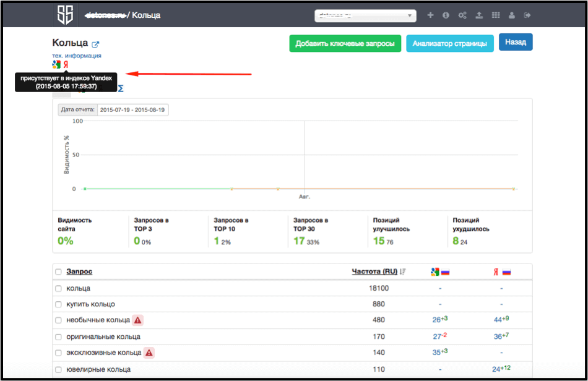Open external link icon beside Кольца heading
This screenshot has width=588, height=381.
click(x=95, y=45)
